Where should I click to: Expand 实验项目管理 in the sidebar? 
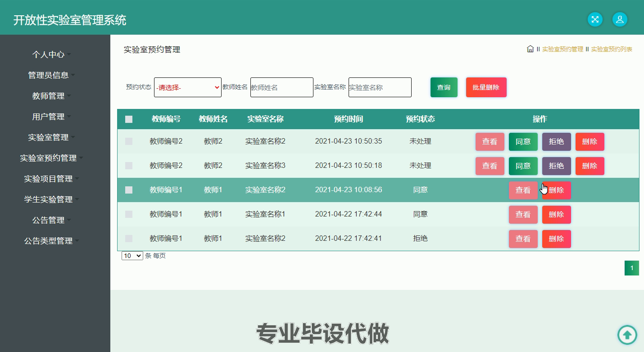click(x=51, y=179)
